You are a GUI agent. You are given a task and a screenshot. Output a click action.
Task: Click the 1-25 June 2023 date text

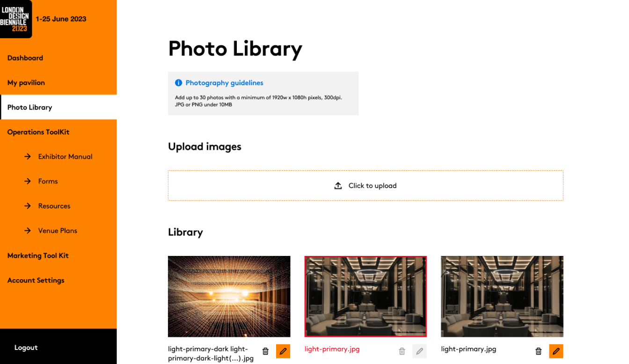[x=61, y=19]
